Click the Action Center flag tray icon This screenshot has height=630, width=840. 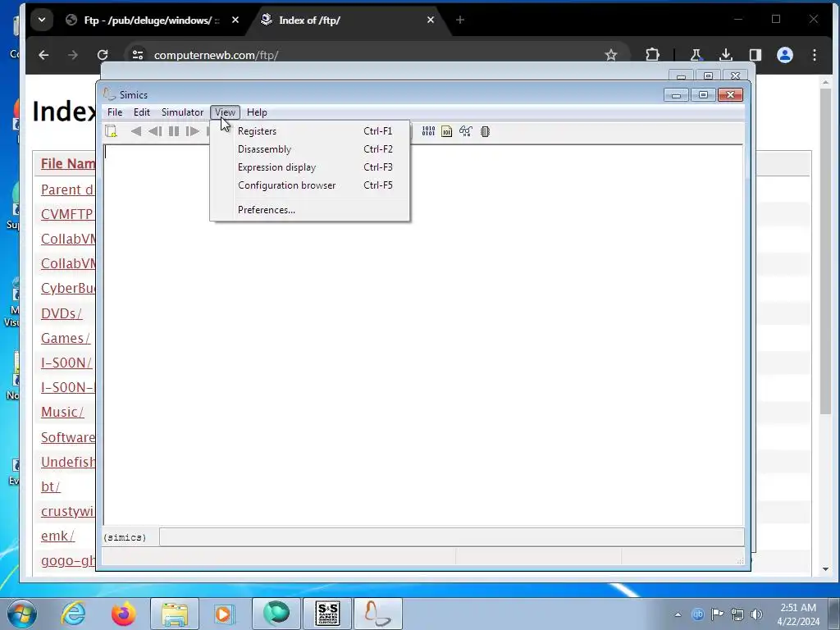point(717,614)
